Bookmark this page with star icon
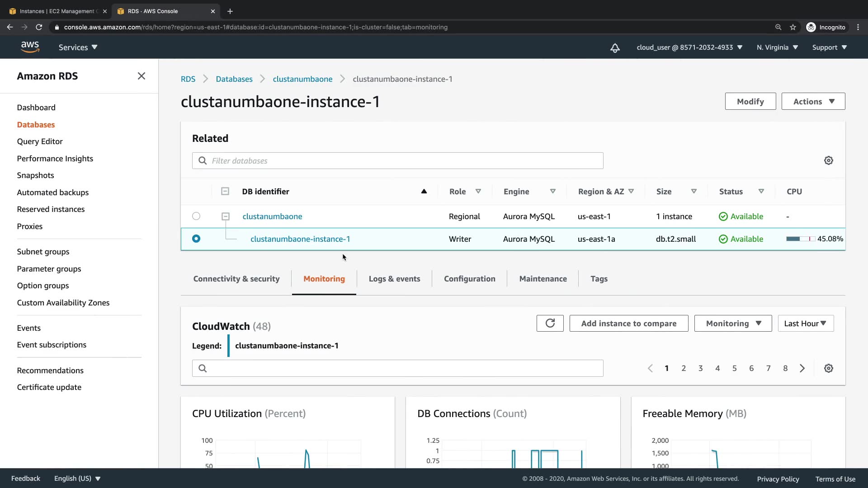 point(793,27)
